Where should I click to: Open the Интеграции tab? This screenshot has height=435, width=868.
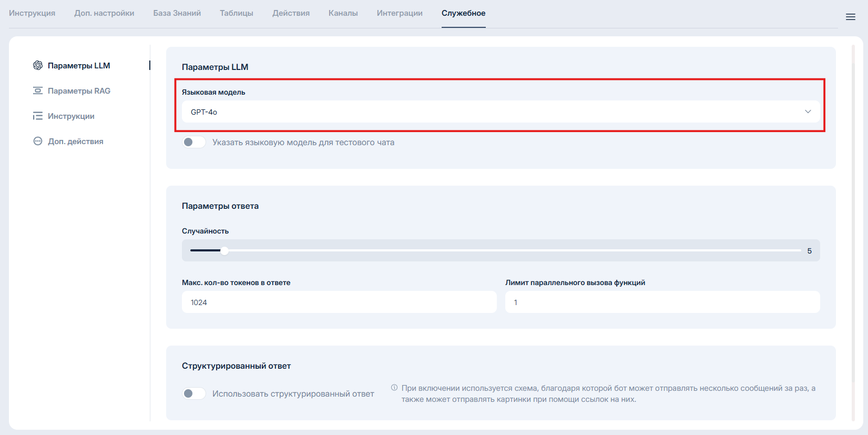(x=399, y=13)
